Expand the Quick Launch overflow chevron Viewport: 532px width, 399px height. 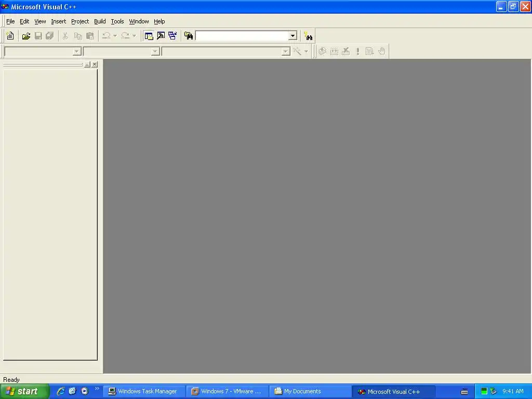[x=97, y=389]
